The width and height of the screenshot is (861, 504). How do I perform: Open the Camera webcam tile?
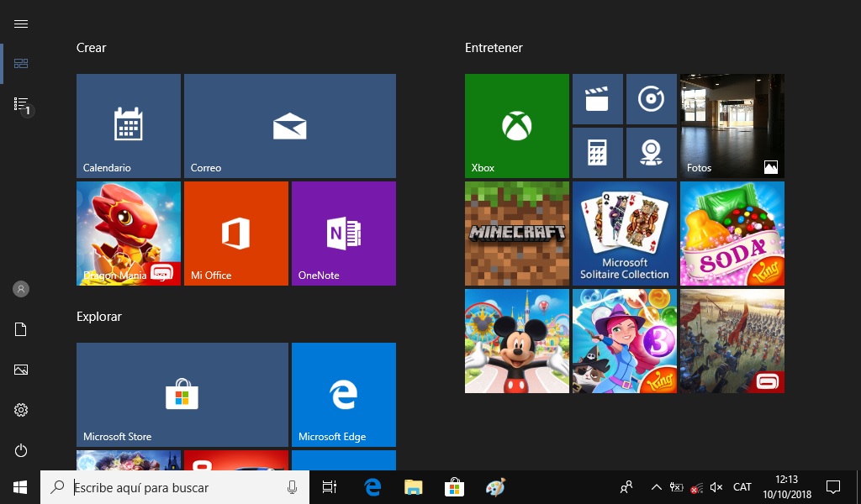(652, 153)
